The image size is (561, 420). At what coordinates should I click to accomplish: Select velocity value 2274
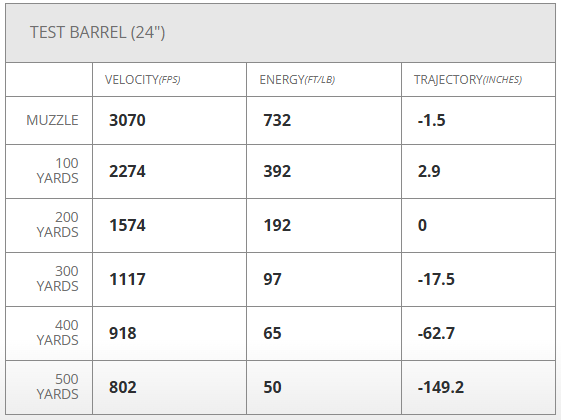(x=127, y=171)
